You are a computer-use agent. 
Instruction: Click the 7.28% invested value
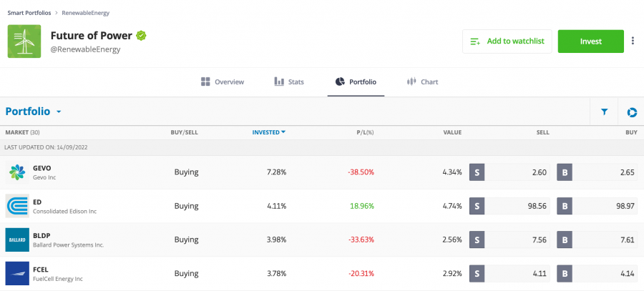[276, 172]
